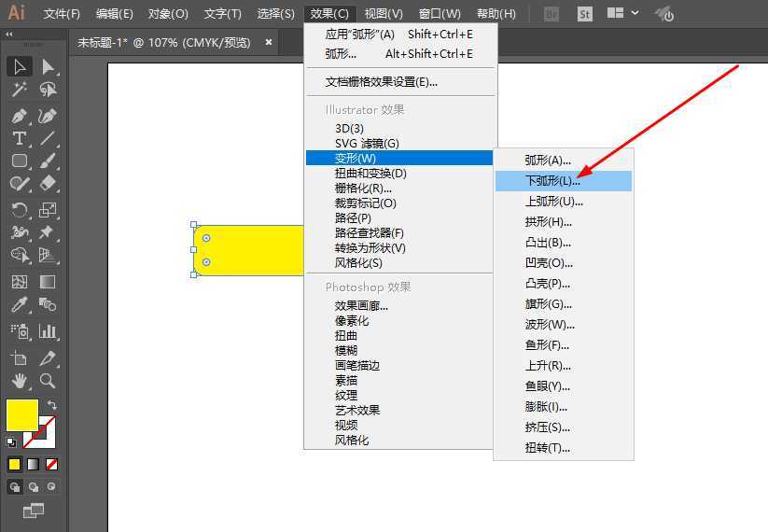Screen dimensions: 768x532
Task: Collapse the tools panel double arrows
Action: coord(8,35)
